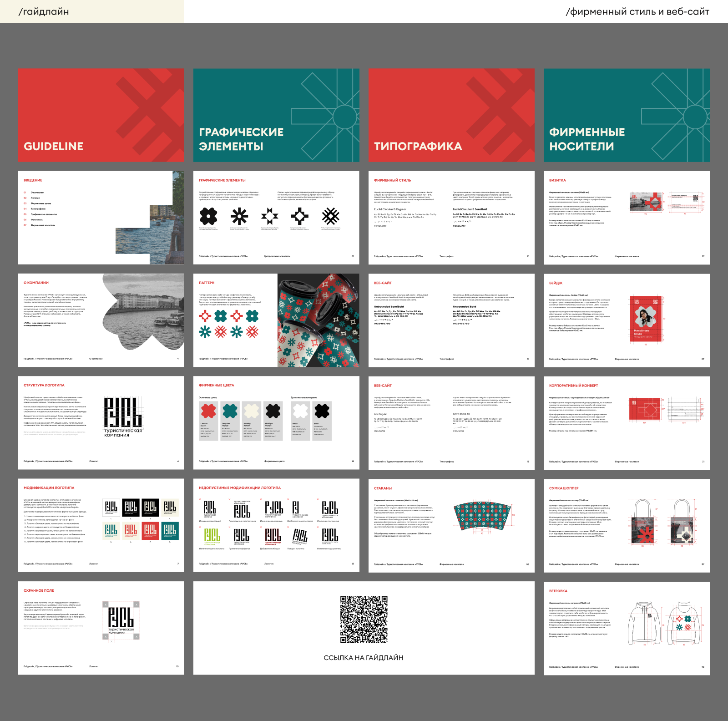The image size is (728, 721).
Task: Click the ССЫЛКА НА ГАЙДЛАЙН link text
Action: (x=363, y=658)
